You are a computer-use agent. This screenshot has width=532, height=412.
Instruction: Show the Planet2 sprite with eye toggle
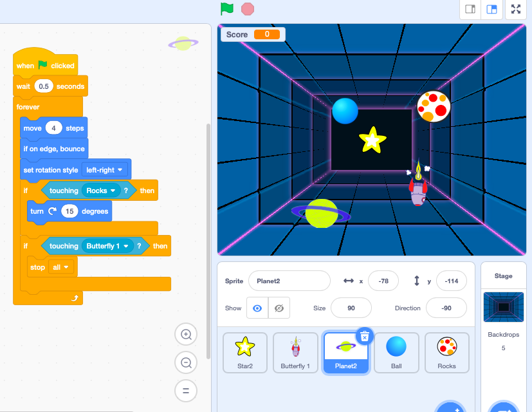point(257,308)
